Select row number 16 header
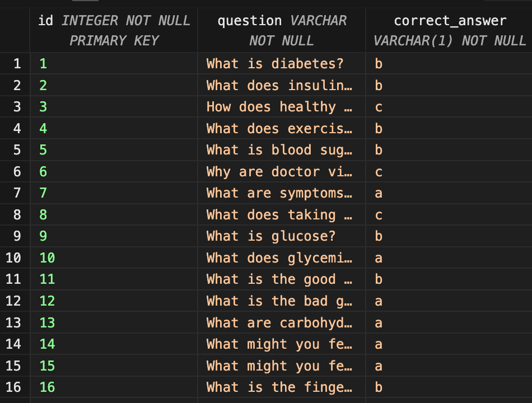 (x=15, y=387)
